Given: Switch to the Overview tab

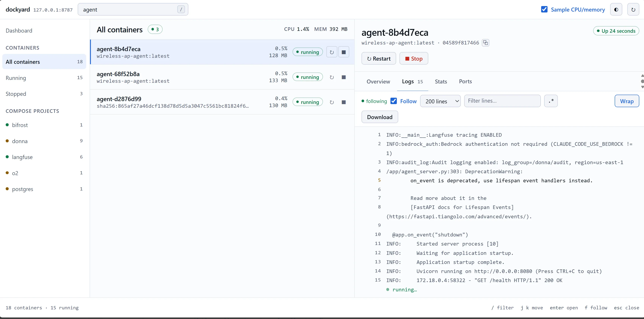Looking at the screenshot, I should coord(378,81).
